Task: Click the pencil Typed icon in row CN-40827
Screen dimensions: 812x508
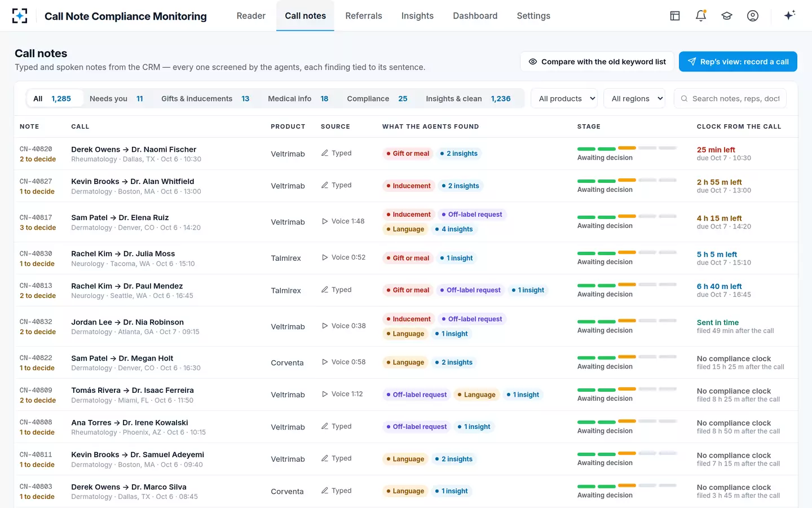Action: pyautogui.click(x=325, y=185)
